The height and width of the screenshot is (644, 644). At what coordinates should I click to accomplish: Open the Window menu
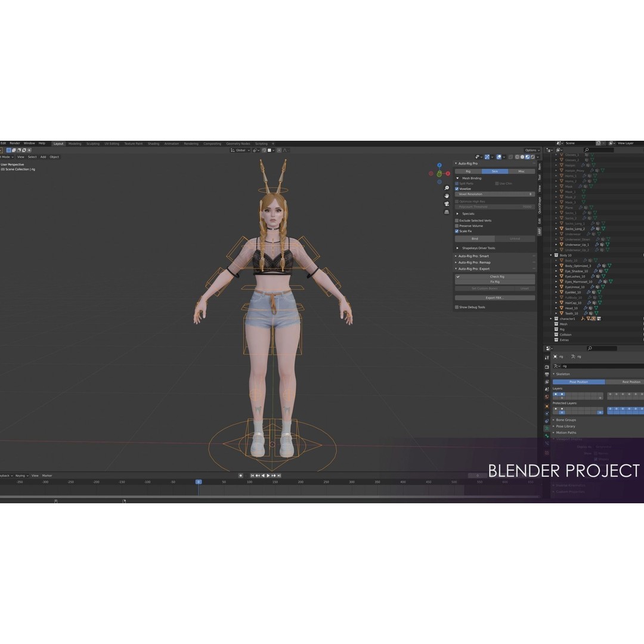29,143
